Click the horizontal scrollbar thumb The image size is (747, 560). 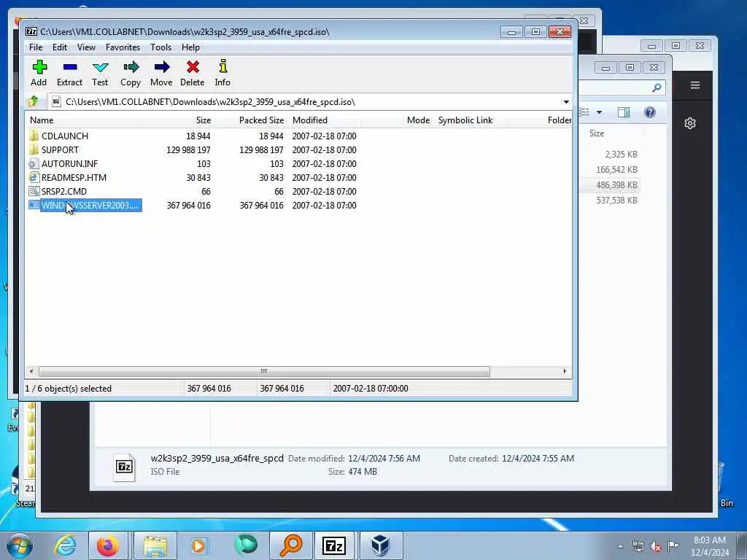(x=264, y=371)
